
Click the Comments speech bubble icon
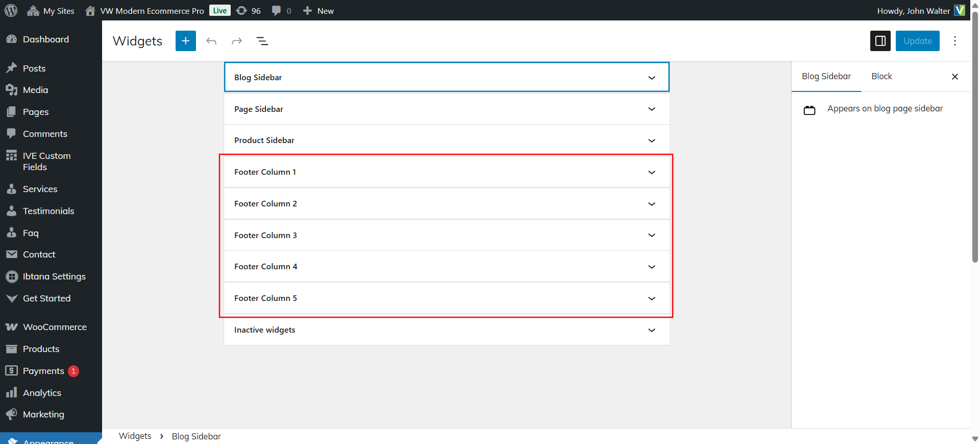(11, 133)
